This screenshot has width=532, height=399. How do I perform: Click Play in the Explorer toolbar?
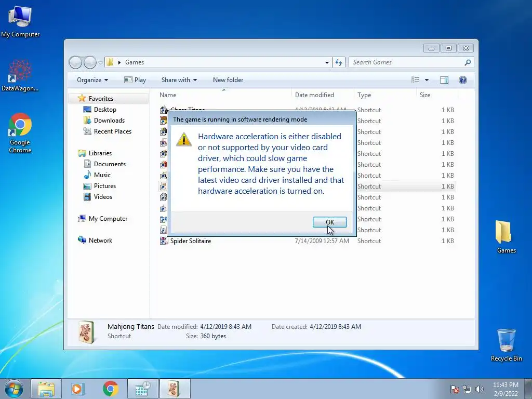click(135, 80)
